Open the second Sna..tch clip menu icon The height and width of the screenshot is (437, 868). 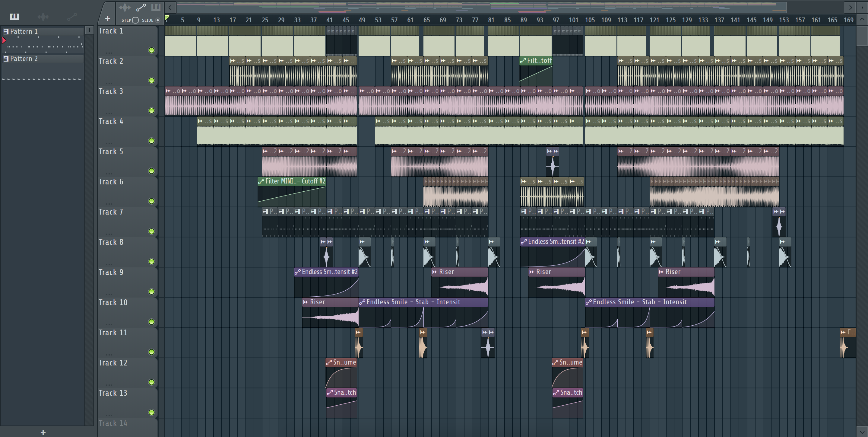coord(556,393)
